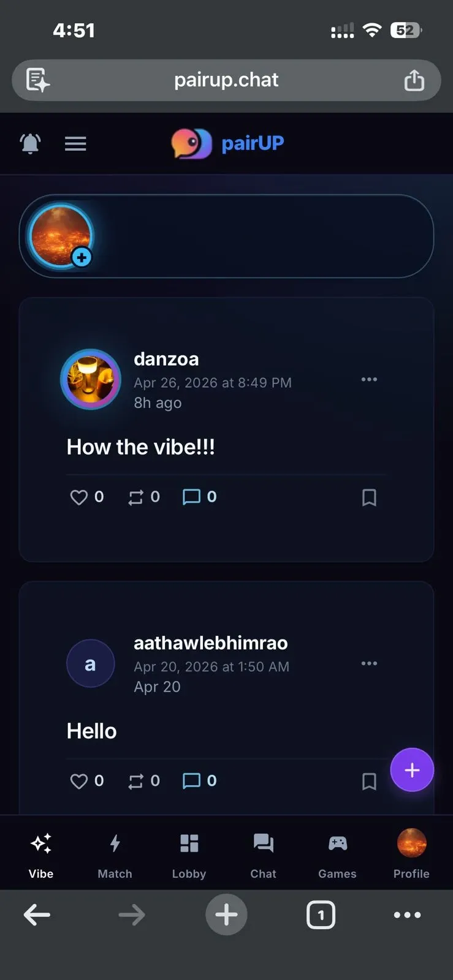453x980 pixels.
Task: Open the Games tab
Action: click(x=337, y=854)
